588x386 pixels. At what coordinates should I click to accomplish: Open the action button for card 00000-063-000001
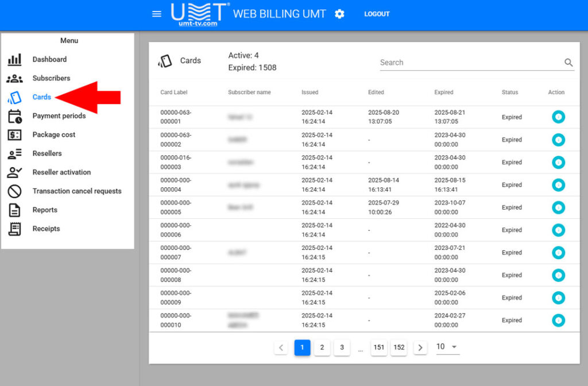pyautogui.click(x=558, y=117)
